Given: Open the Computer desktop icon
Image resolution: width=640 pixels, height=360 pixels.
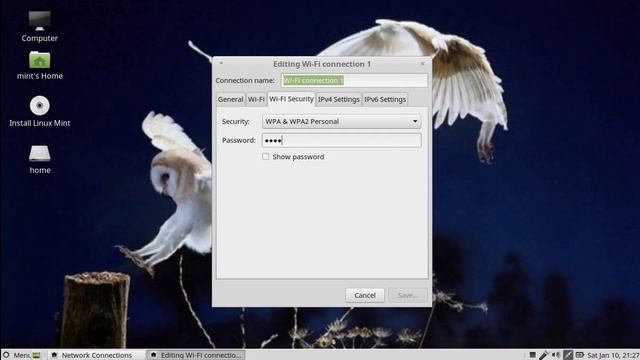Looking at the screenshot, I should 40,21.
